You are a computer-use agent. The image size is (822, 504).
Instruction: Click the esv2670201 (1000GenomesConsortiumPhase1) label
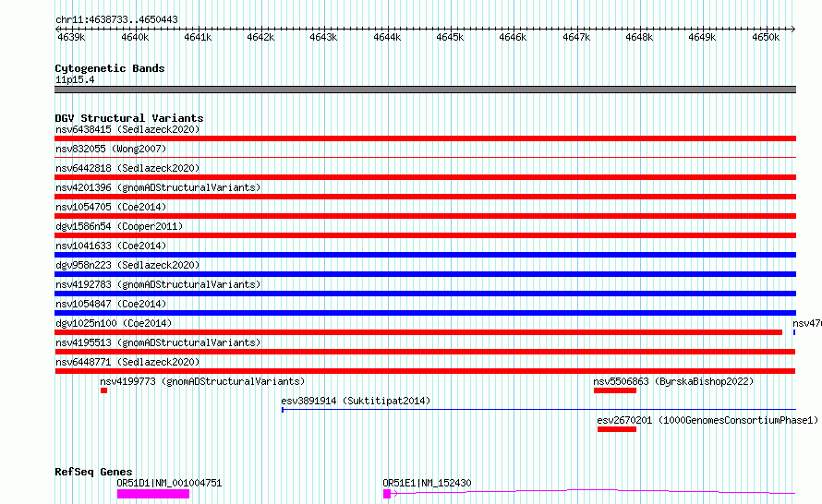click(707, 420)
